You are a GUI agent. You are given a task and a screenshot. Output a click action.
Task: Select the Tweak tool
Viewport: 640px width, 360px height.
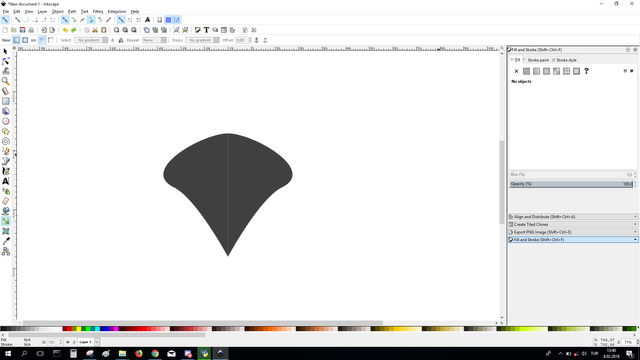5,71
